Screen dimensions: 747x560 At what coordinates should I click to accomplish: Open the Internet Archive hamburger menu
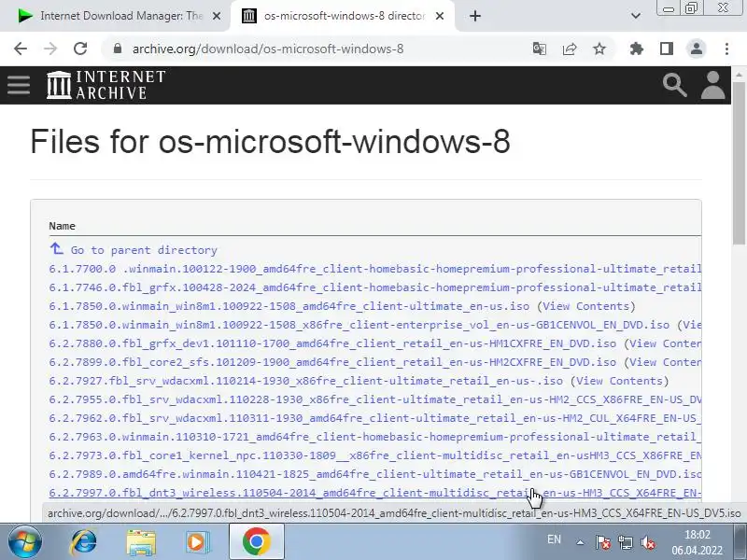click(19, 85)
